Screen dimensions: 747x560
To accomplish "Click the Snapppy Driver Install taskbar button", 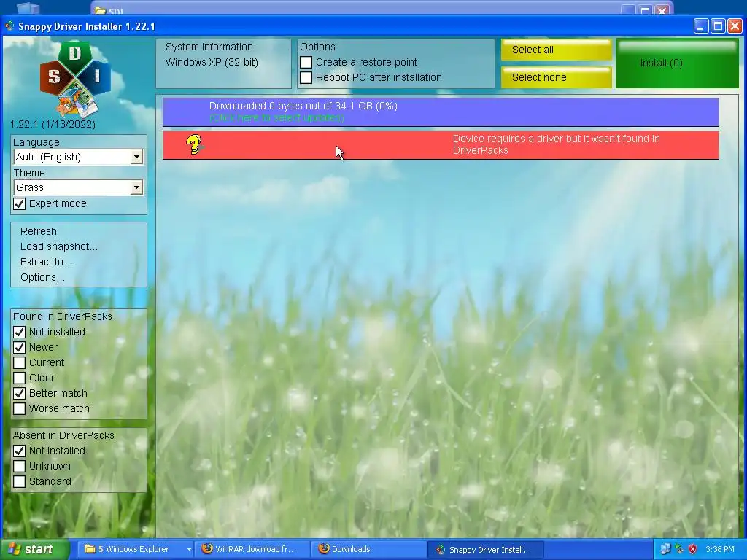I will click(x=485, y=550).
